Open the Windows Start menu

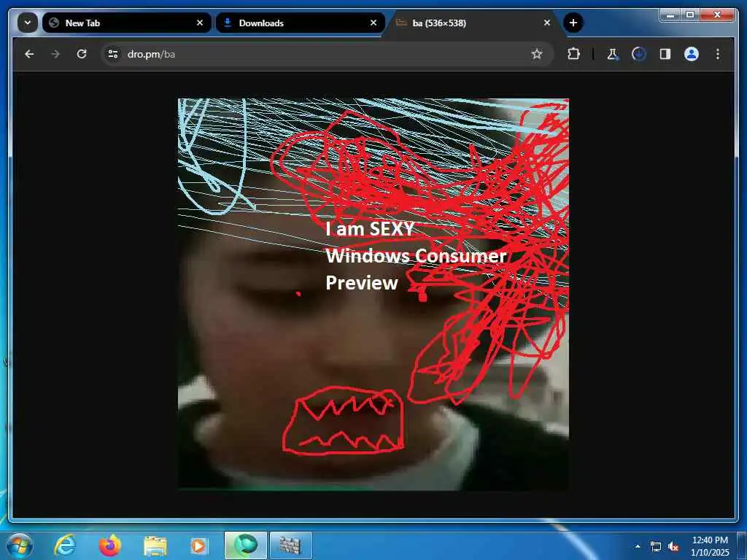(20, 545)
